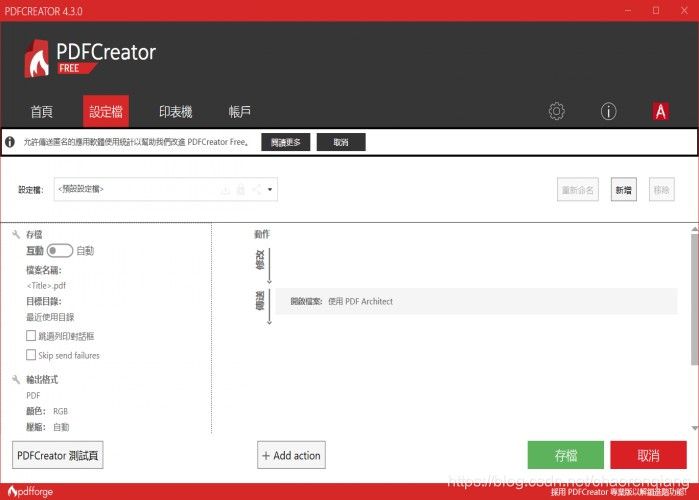Click the 重新命名 rename button
This screenshot has height=500, width=699.
578,190
